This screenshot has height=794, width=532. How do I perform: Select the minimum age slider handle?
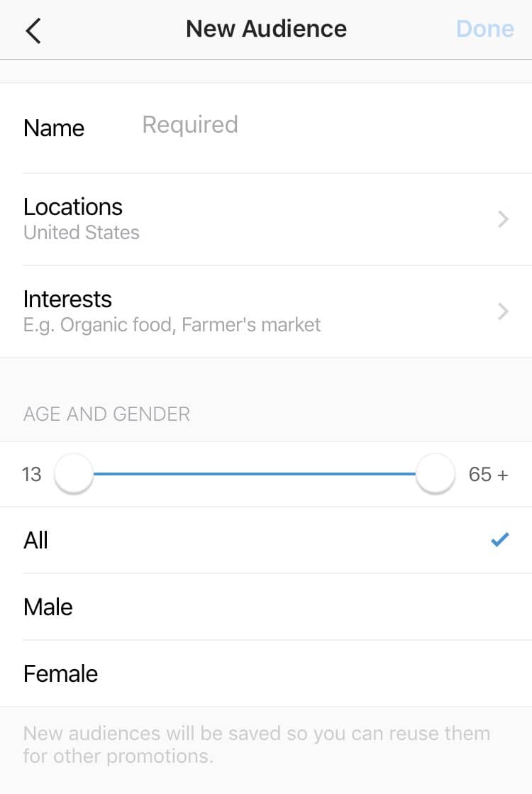tap(74, 474)
